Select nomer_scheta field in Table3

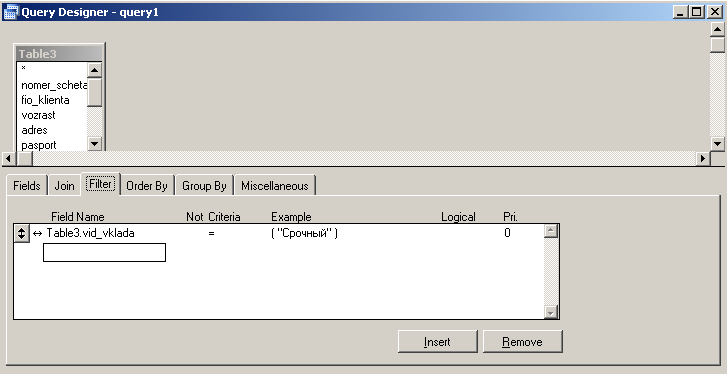coord(54,85)
